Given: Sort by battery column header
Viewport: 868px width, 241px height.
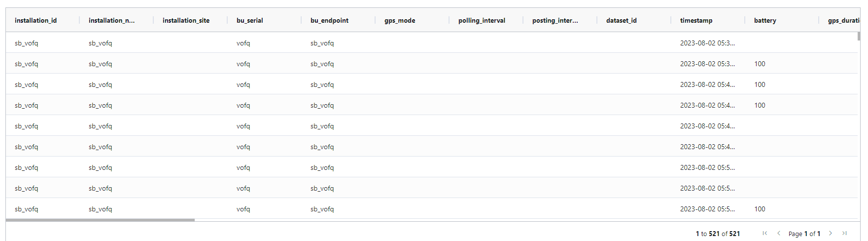Looking at the screenshot, I should (x=765, y=20).
